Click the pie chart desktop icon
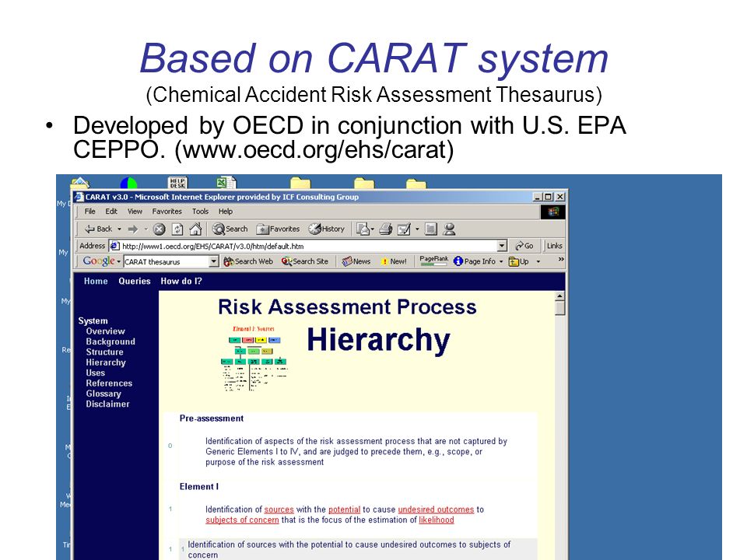This screenshot has height=560, width=747. click(x=128, y=183)
